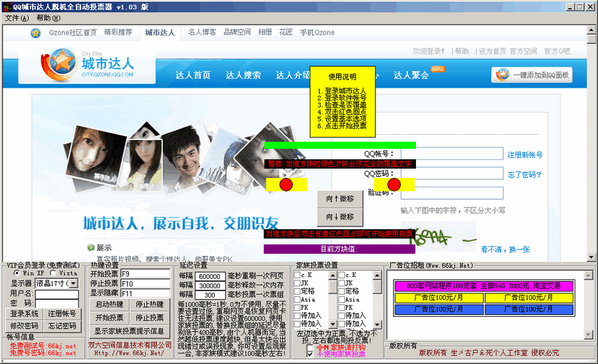Click the green alignment bar
The image size is (598, 364).
pyautogui.click(x=340, y=145)
